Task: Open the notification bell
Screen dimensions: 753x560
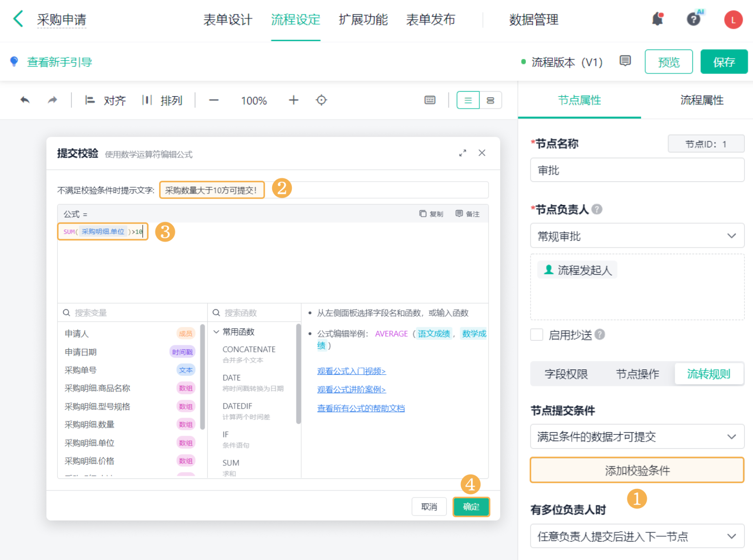Action: pos(657,19)
